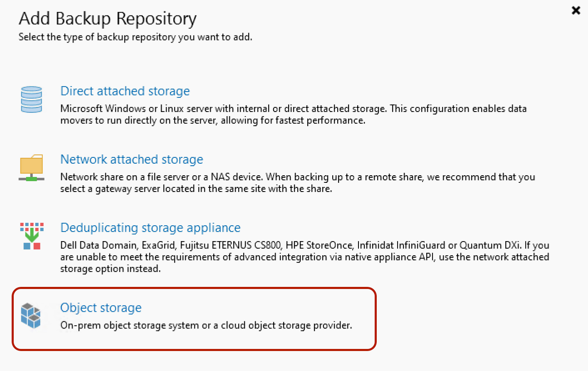Click the 'Add Backup Repository' heading
The width and height of the screenshot is (588, 371).
click(x=108, y=19)
